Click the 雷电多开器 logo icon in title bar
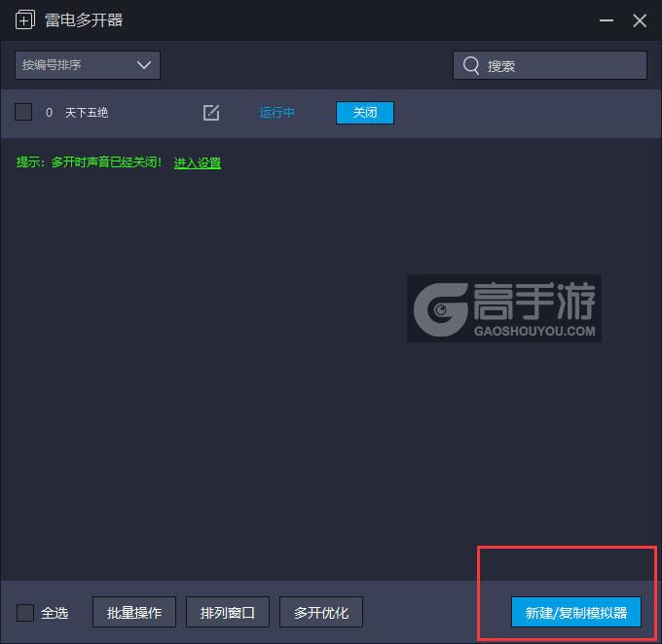 25,19
